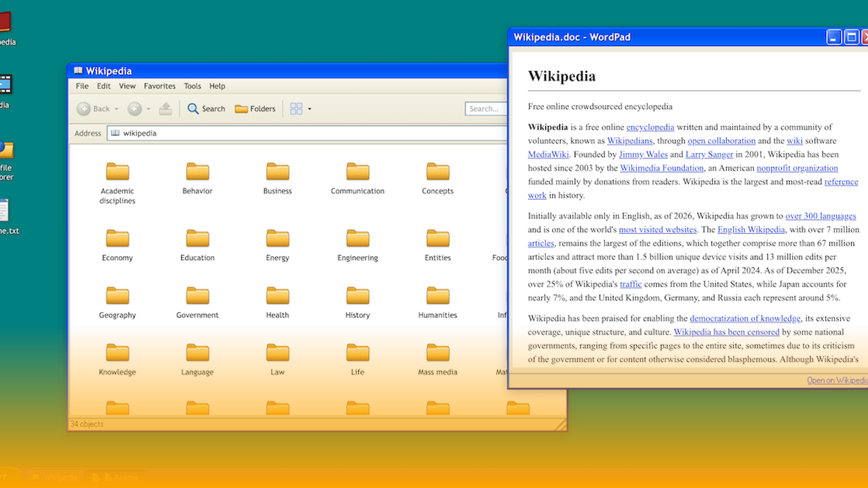Follow the most visited websites link

click(x=658, y=230)
